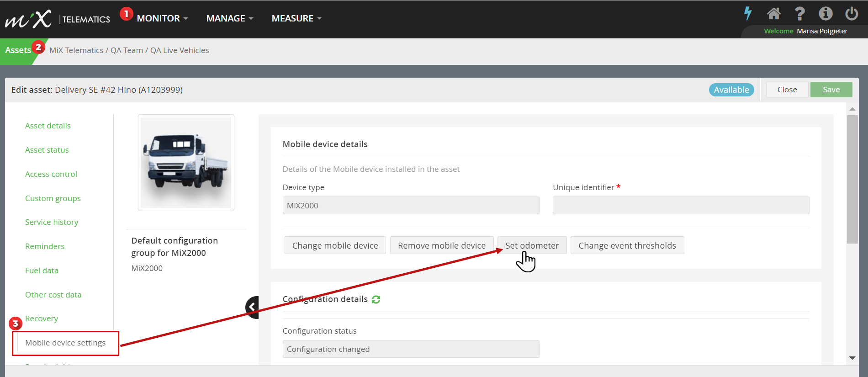
Task: Select Mobile device settings section
Action: point(65,343)
